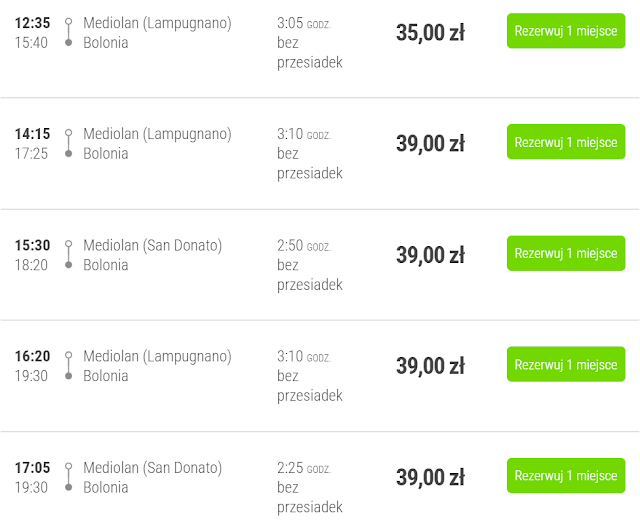
Task: Click the route icon for the 17:05 trip
Action: coord(68,477)
